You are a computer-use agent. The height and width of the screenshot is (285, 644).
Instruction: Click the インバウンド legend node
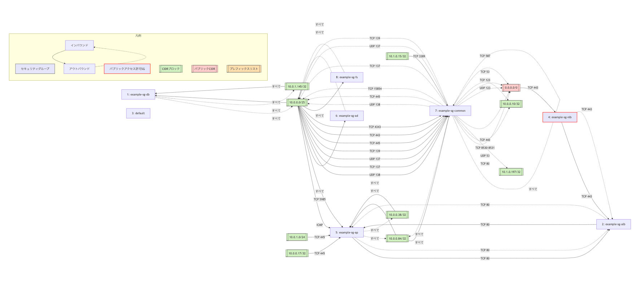click(79, 45)
